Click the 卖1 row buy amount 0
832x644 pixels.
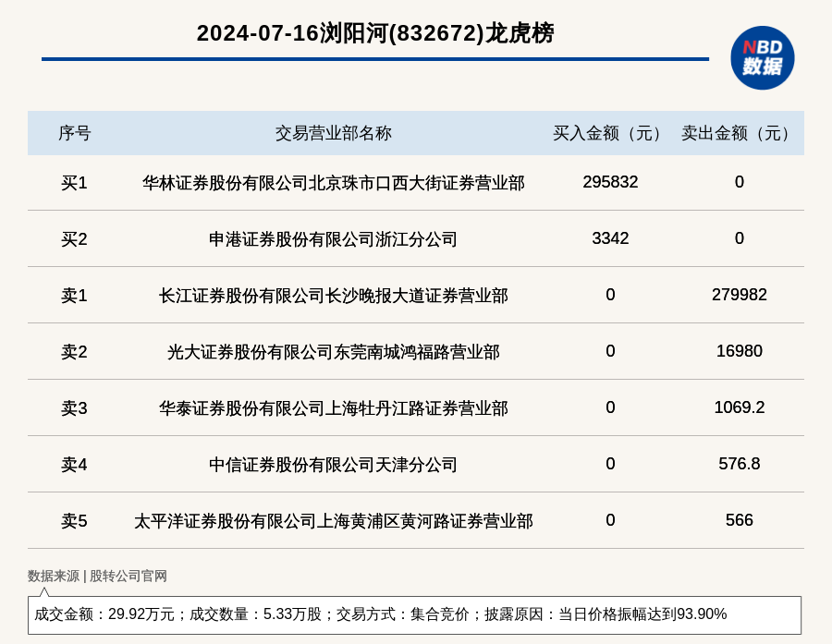pyautogui.click(x=610, y=295)
